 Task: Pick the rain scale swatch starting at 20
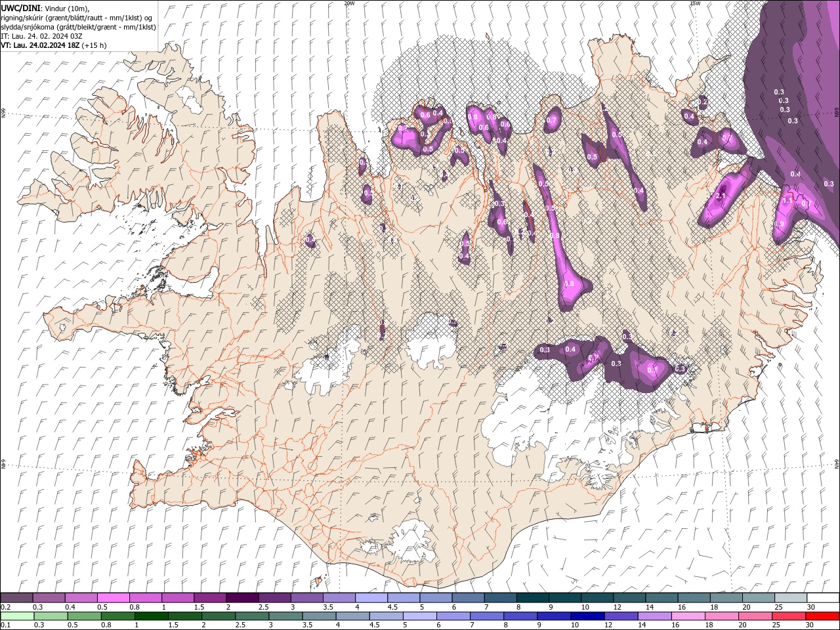click(x=754, y=616)
